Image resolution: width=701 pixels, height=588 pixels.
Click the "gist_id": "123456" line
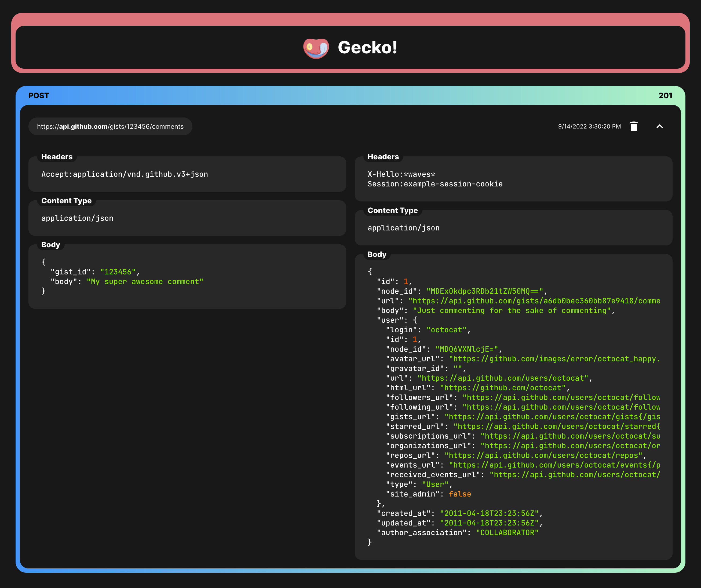[x=95, y=272]
